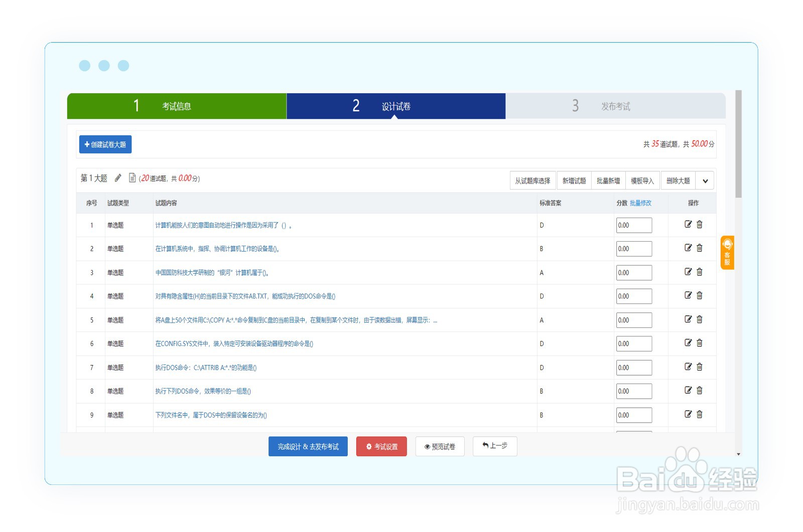Edit question 6 with pencil icon

click(x=688, y=343)
